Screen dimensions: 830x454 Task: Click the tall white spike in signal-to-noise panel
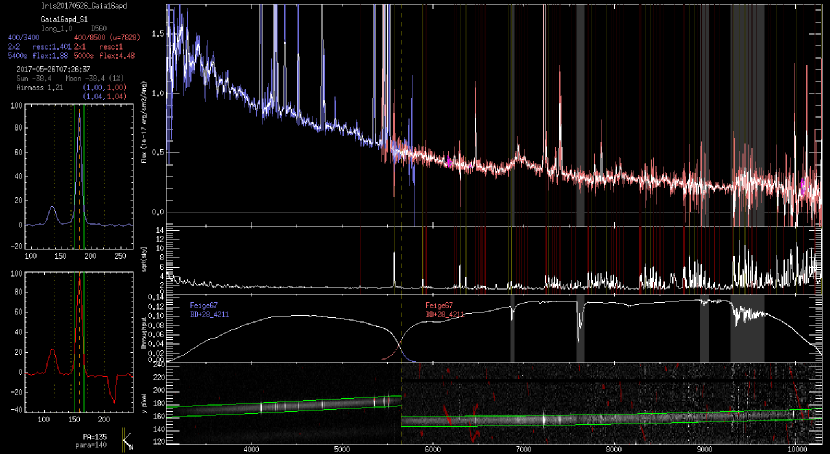[x=395, y=266]
